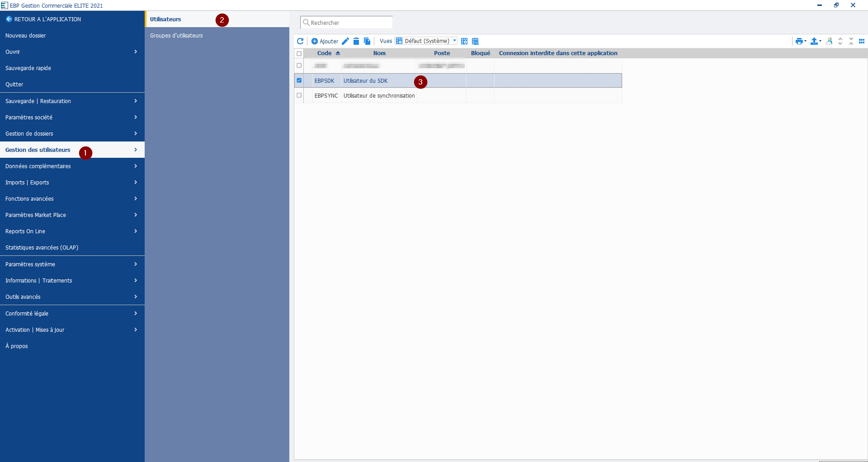Select the Utilisateurs submenu item
Image resolution: width=868 pixels, height=462 pixels.
pos(217,19)
